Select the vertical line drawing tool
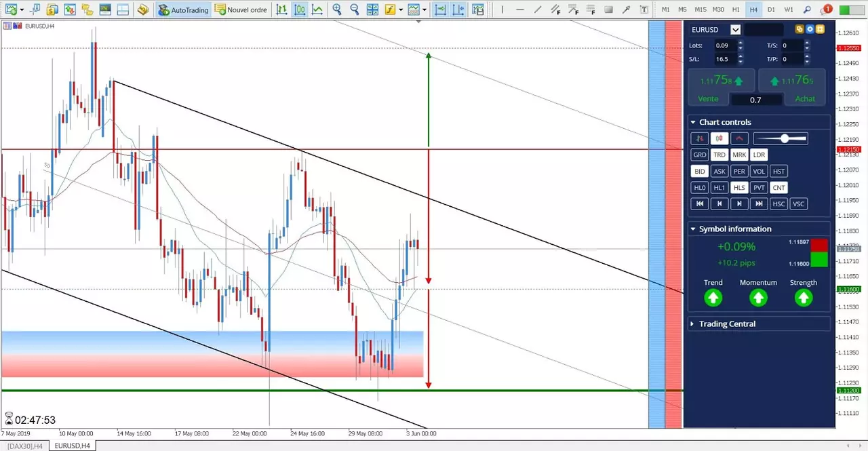This screenshot has height=451, width=868. click(x=502, y=9)
